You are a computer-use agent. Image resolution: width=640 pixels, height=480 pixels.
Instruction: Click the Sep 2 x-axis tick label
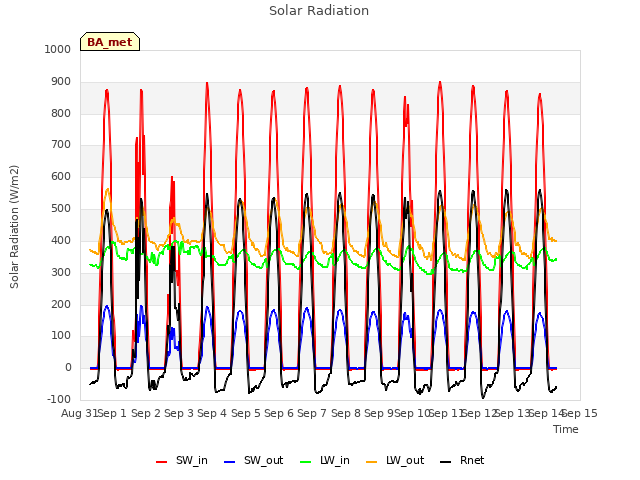pos(146,413)
